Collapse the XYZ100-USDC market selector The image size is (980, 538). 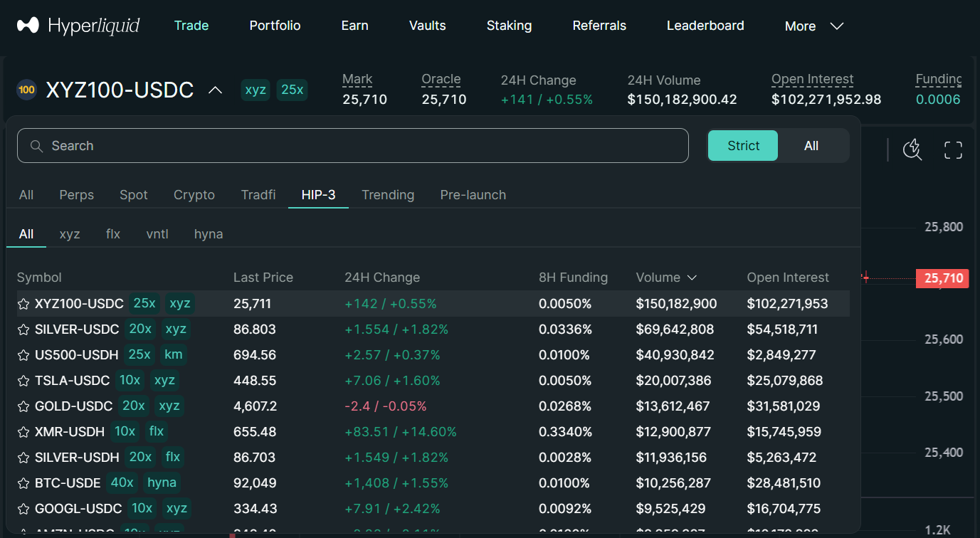coord(215,90)
